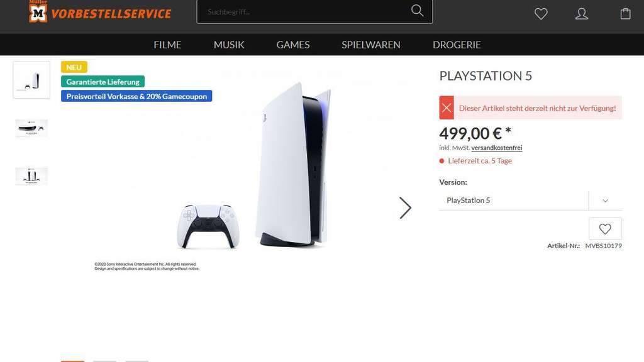Click the versandkostenfrei link

tap(497, 148)
